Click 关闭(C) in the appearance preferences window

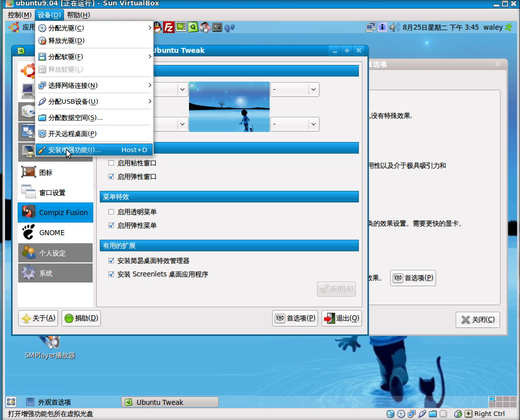(x=478, y=320)
